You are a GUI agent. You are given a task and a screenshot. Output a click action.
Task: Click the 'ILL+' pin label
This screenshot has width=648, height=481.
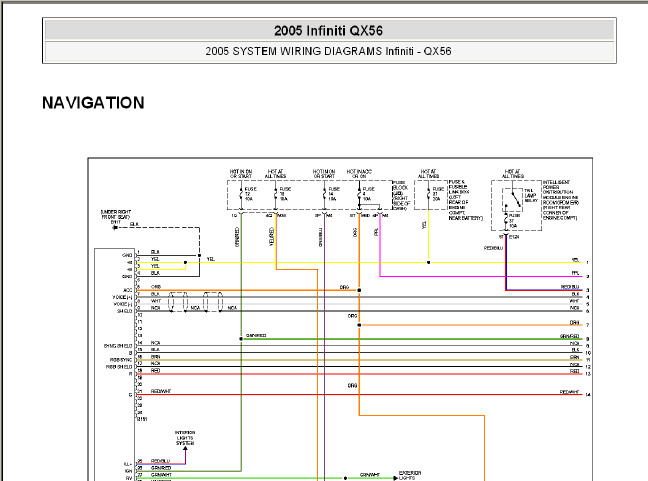coord(128,464)
